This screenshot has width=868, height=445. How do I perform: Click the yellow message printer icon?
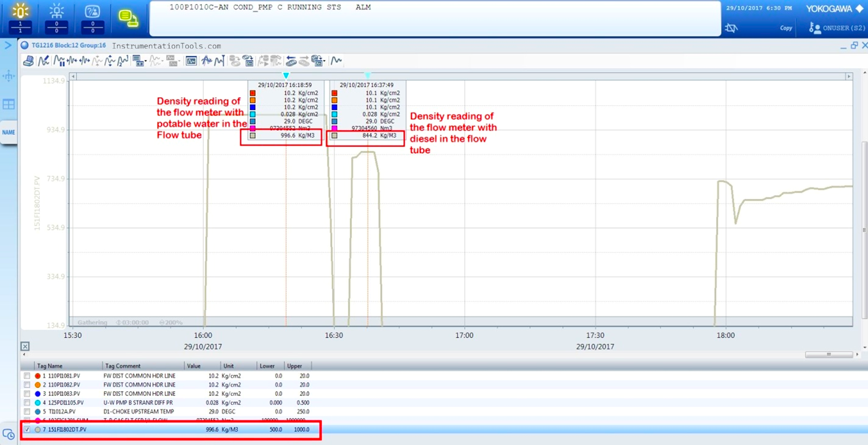(x=128, y=18)
